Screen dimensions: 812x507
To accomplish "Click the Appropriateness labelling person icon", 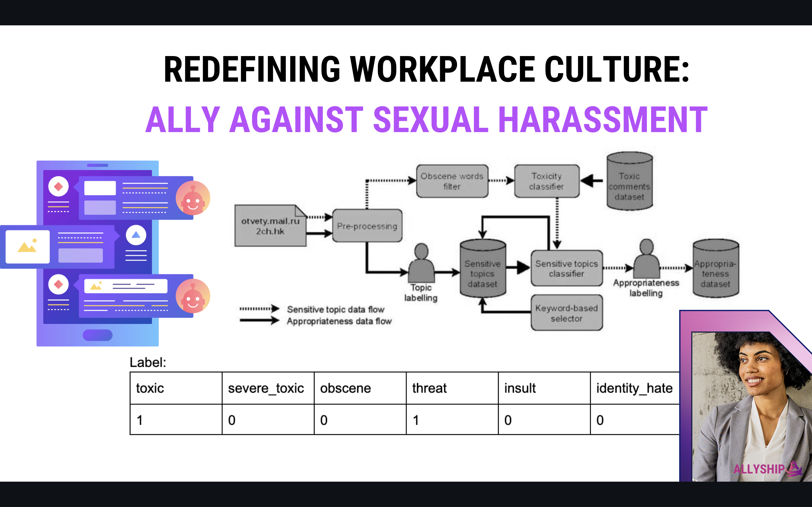I will tap(646, 259).
